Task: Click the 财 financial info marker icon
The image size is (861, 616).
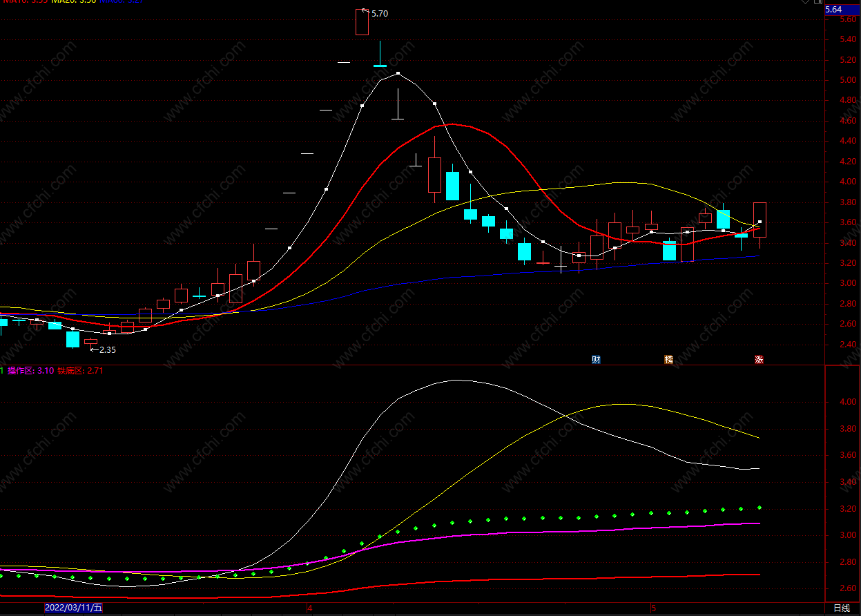Action: pyautogui.click(x=596, y=359)
